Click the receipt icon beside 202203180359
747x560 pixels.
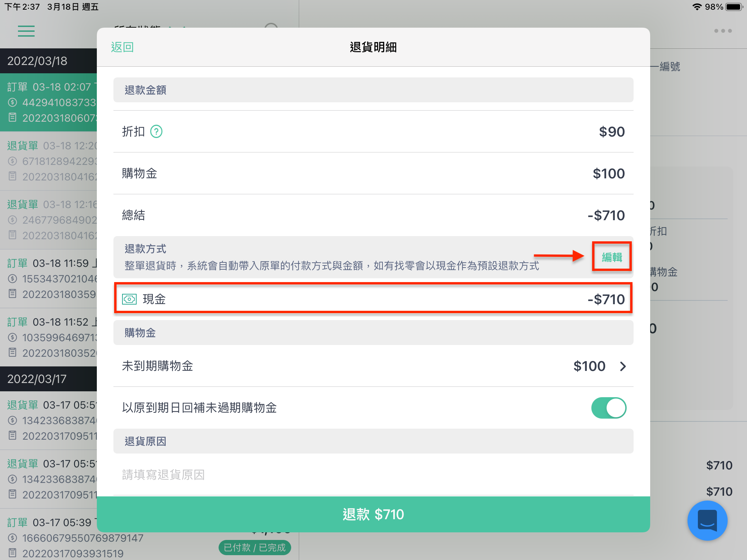(12, 294)
